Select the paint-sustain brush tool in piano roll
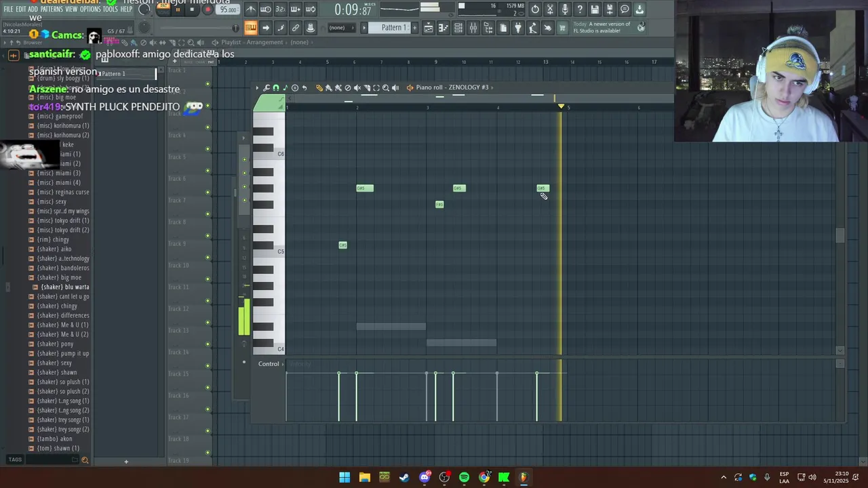This screenshot has width=868, height=488. point(338,87)
